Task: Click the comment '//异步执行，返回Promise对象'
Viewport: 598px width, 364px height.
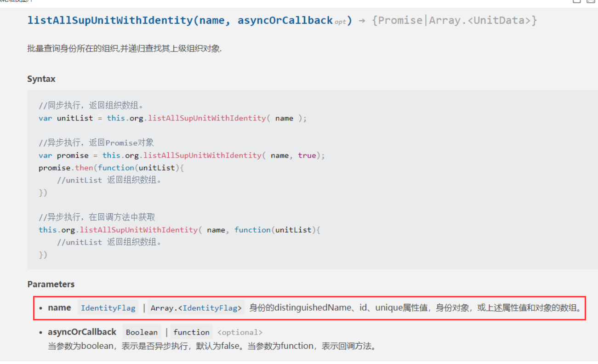Action: [97, 143]
